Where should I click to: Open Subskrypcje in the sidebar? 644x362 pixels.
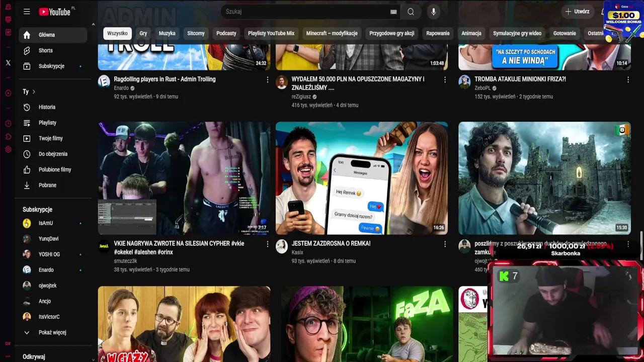[x=53, y=66]
